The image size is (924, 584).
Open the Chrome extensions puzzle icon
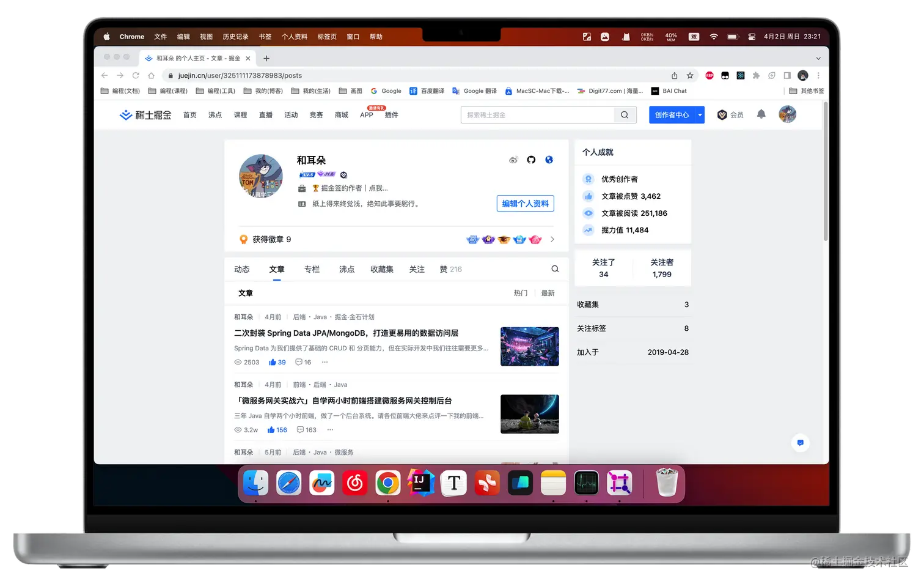tap(756, 76)
